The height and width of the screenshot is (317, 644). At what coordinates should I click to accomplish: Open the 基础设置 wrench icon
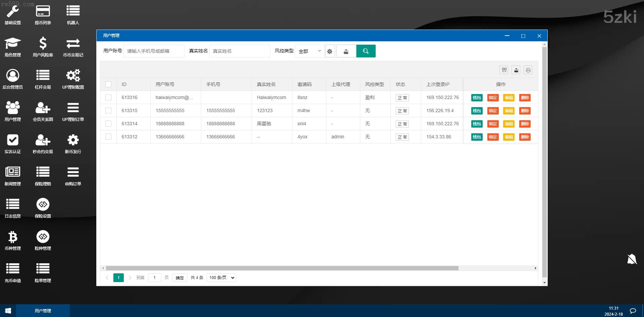coord(13,11)
